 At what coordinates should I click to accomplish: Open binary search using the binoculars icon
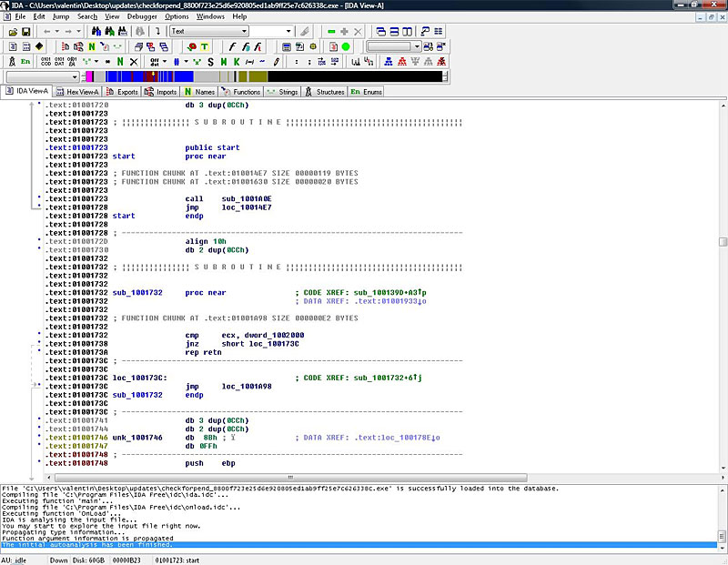(121, 33)
